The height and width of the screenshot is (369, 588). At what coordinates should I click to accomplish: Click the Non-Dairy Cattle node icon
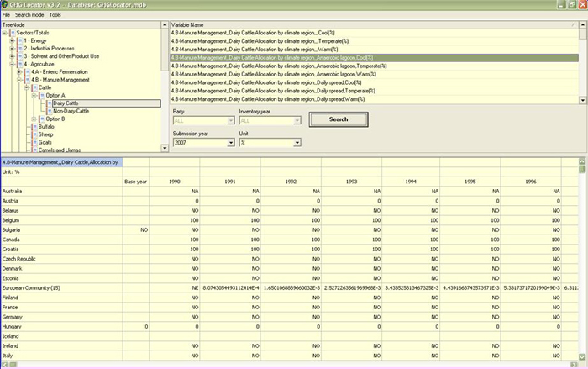(50, 111)
